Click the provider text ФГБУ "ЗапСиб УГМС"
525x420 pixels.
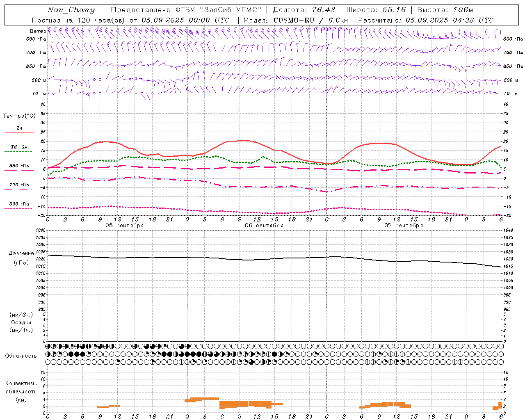[x=219, y=10]
